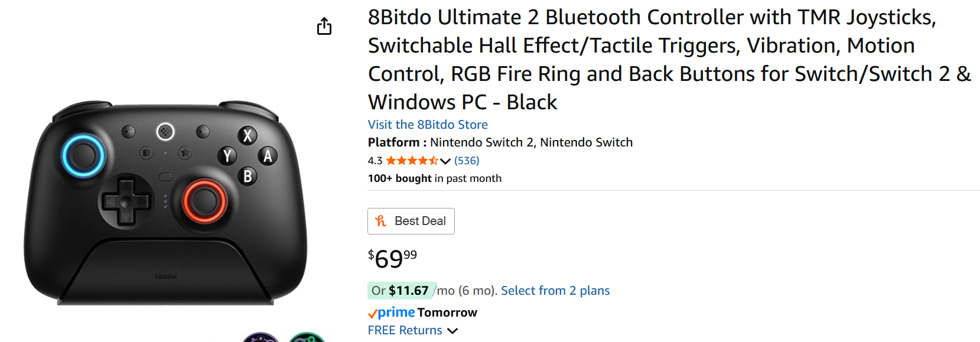Click the $69.99 price
This screenshot has width=980, height=342.
[392, 258]
